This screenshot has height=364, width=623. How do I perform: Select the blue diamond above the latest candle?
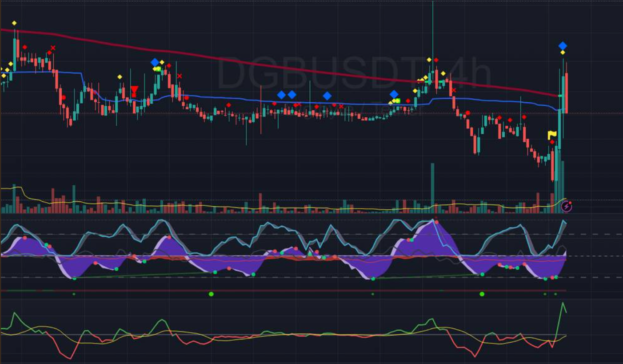tap(563, 46)
